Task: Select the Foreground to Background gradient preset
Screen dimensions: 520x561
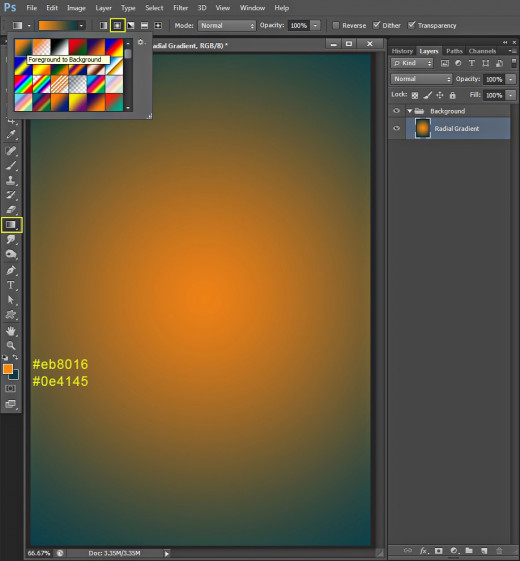Action: click(x=23, y=48)
